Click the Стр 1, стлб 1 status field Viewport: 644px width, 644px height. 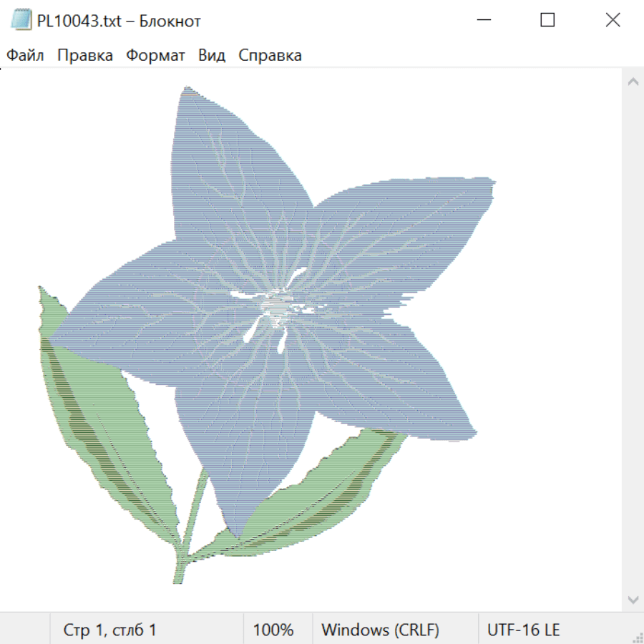(x=109, y=630)
